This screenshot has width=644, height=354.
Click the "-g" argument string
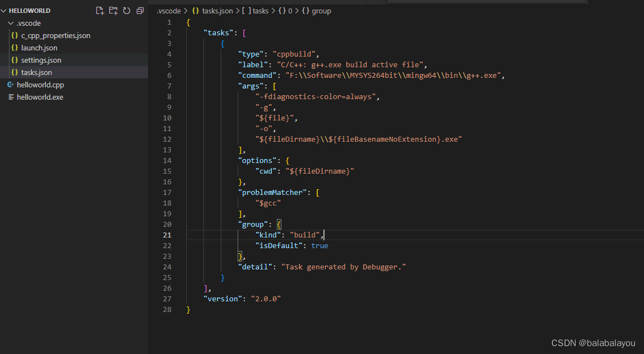(263, 108)
